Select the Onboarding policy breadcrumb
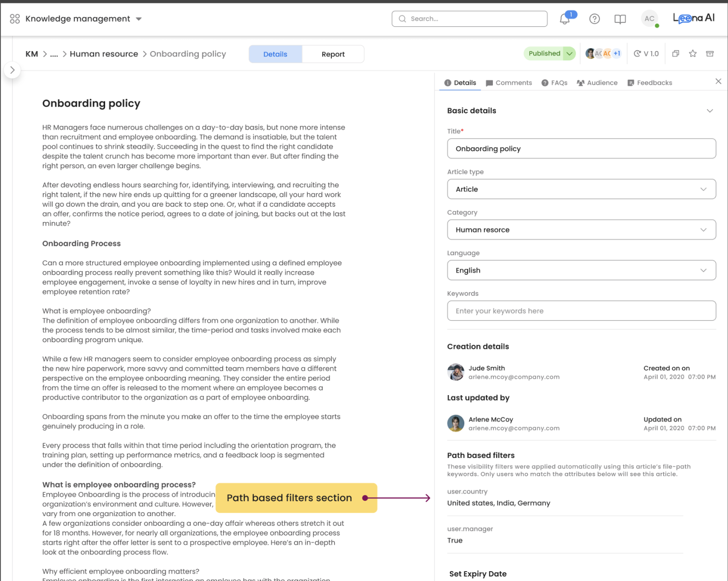This screenshot has height=581, width=728. click(x=188, y=54)
